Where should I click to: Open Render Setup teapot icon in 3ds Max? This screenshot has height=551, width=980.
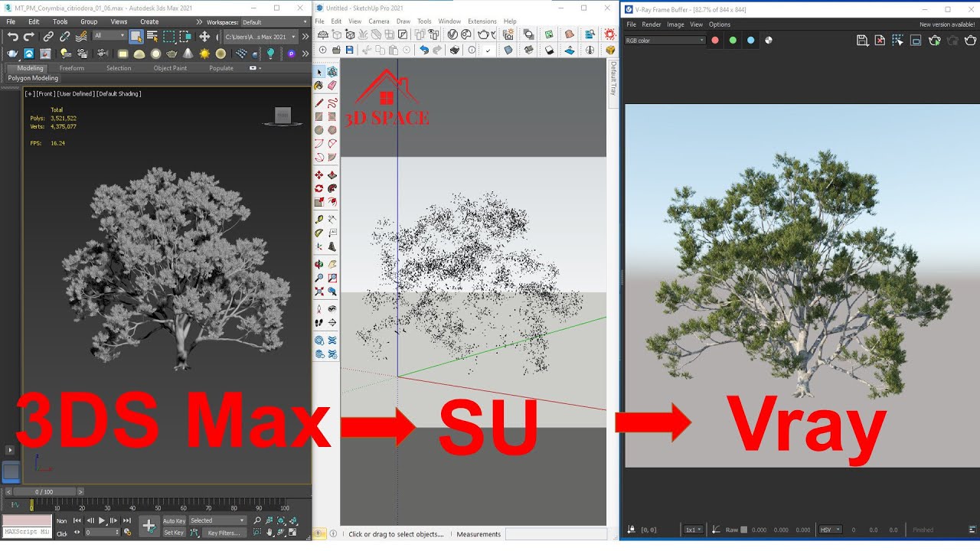coord(12,54)
